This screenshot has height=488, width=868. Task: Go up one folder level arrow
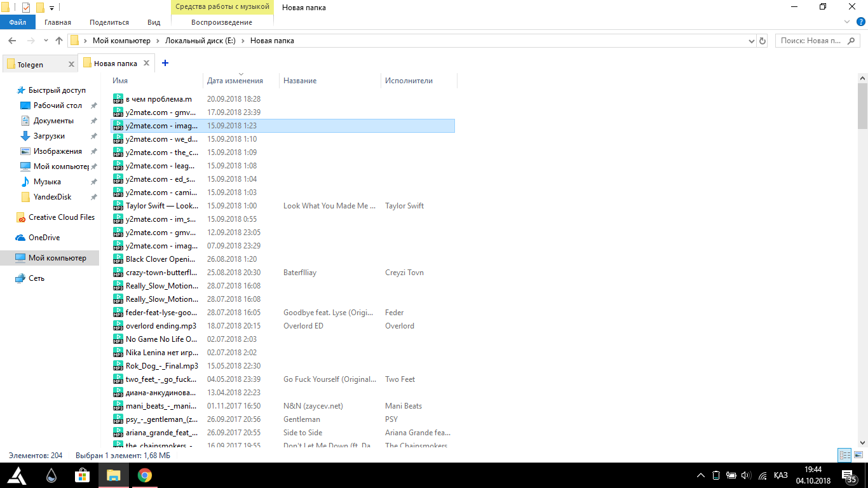tap(59, 41)
